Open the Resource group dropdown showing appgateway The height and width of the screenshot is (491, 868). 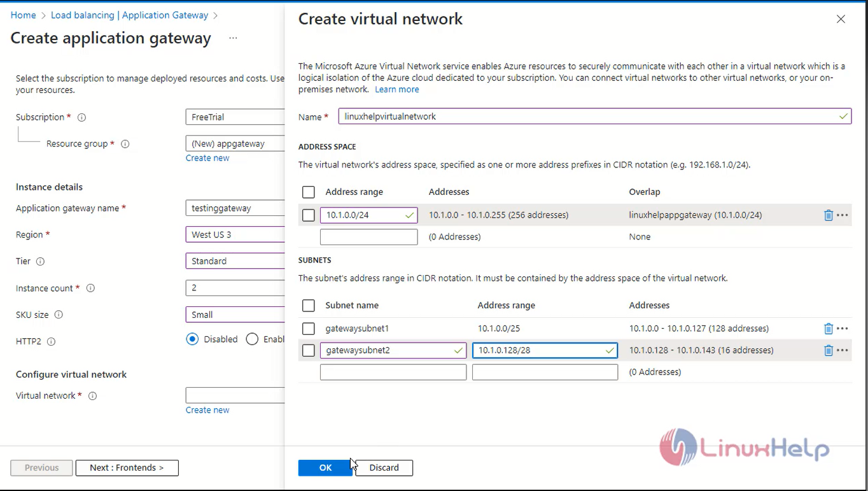tap(235, 143)
